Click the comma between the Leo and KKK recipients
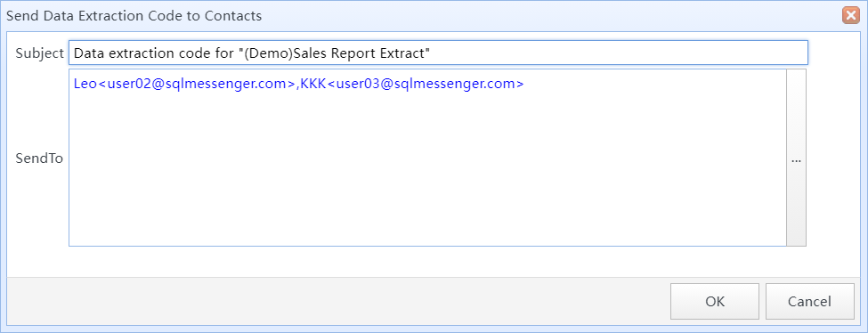868x333 pixels. (297, 86)
